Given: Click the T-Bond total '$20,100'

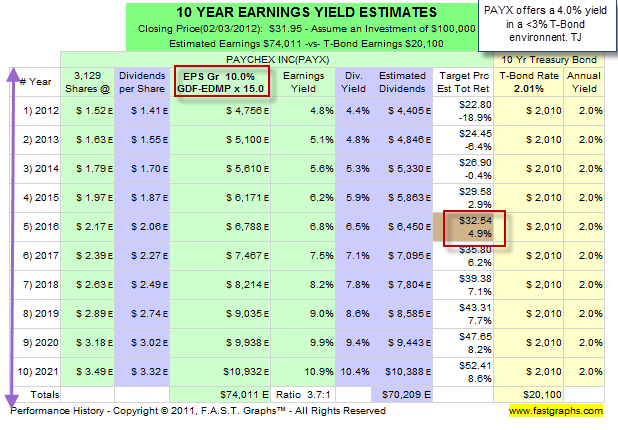Looking at the screenshot, I should [x=542, y=395].
